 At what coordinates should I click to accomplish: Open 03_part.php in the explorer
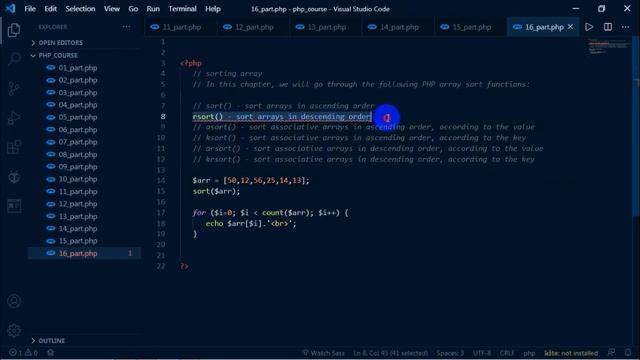[78, 93]
